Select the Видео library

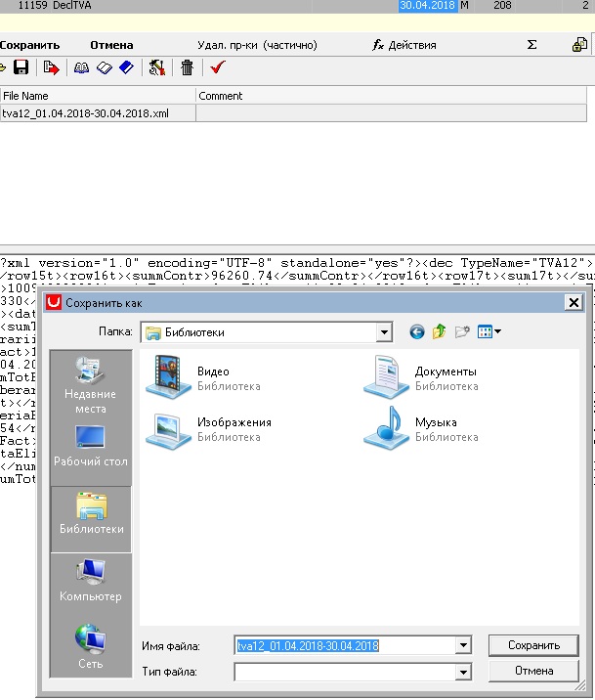203,377
